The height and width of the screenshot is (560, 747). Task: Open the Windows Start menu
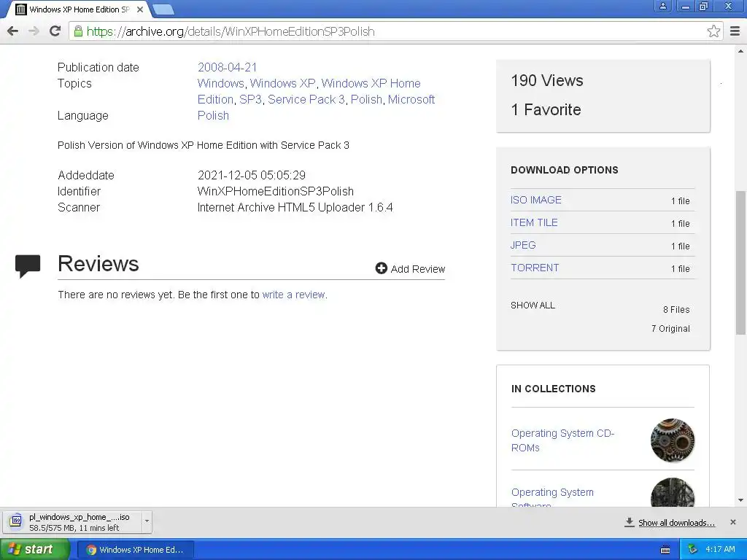[34, 550]
